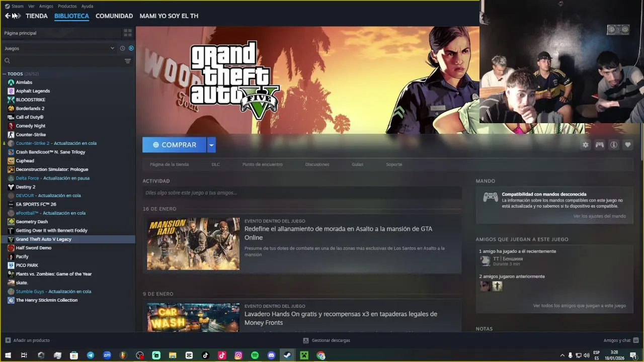Sort library by recent activity clock icon
The width and height of the screenshot is (644, 362).
coord(122,48)
